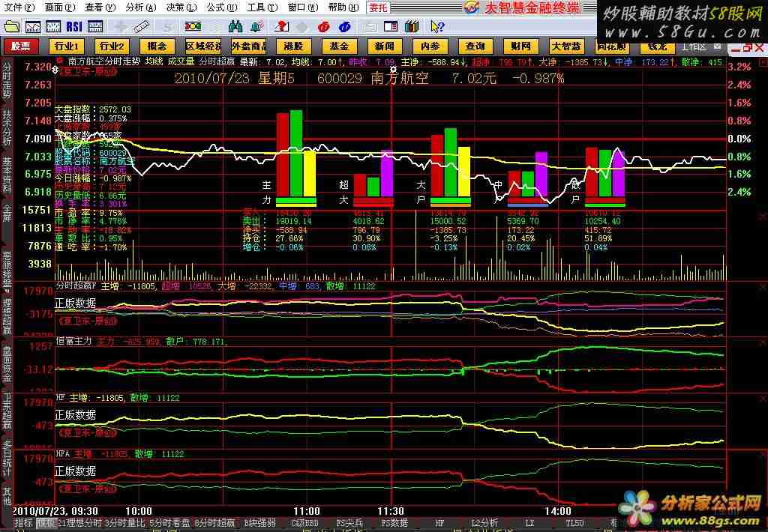Select the 5分时看盘 bottom tab
Viewport: 768px width, 532px height.
point(170,523)
